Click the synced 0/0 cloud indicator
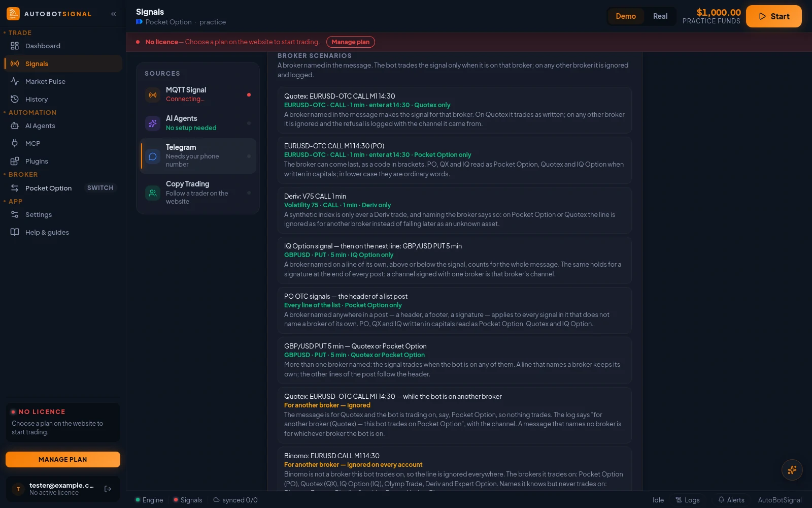This screenshot has height=508, width=812. [235, 500]
